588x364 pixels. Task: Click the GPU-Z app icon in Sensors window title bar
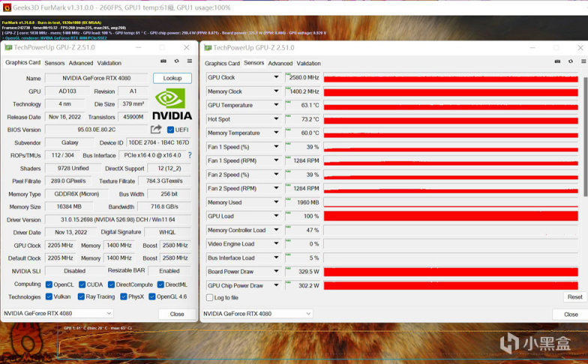click(208, 48)
